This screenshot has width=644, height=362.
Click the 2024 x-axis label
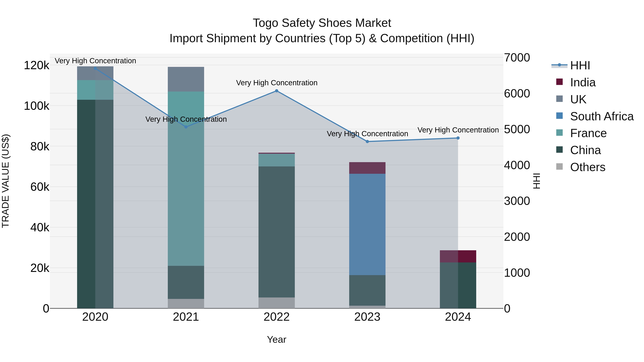click(x=458, y=317)
